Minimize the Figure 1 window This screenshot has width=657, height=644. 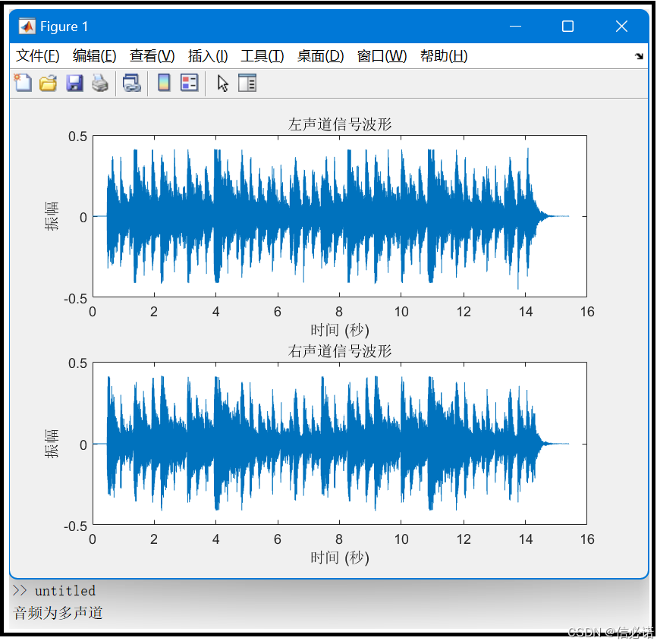tap(515, 27)
